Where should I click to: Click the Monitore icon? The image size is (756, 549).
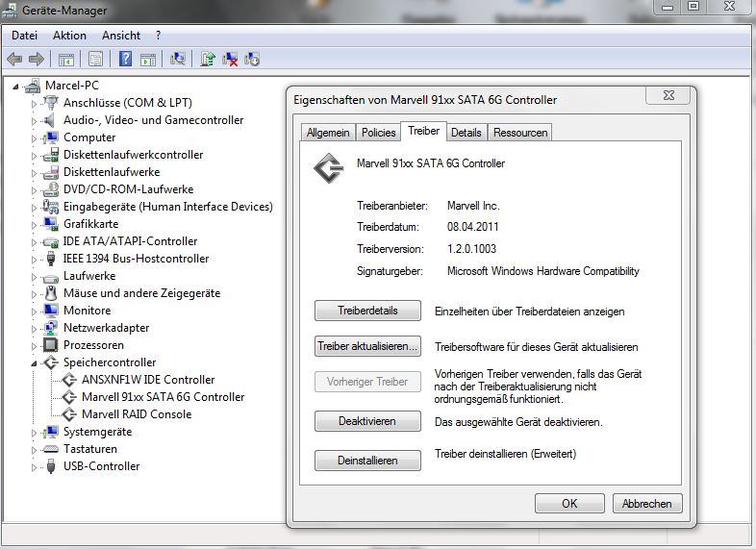pyautogui.click(x=51, y=311)
